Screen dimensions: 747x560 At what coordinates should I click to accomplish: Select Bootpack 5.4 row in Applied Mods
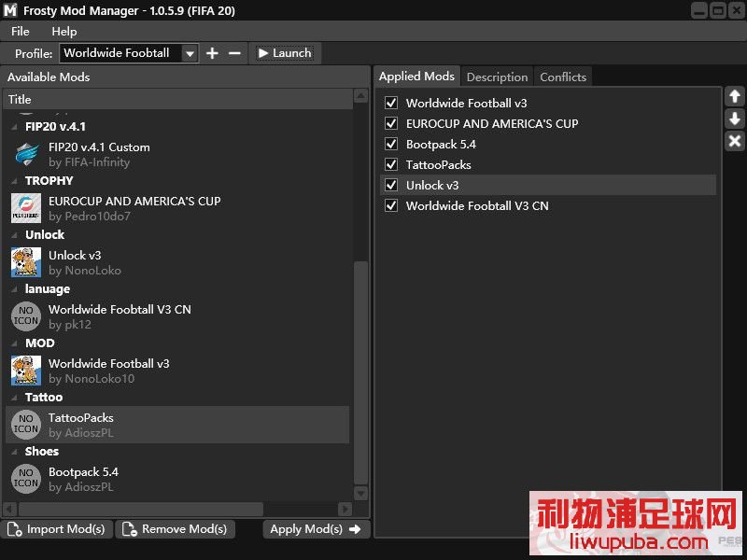click(548, 144)
